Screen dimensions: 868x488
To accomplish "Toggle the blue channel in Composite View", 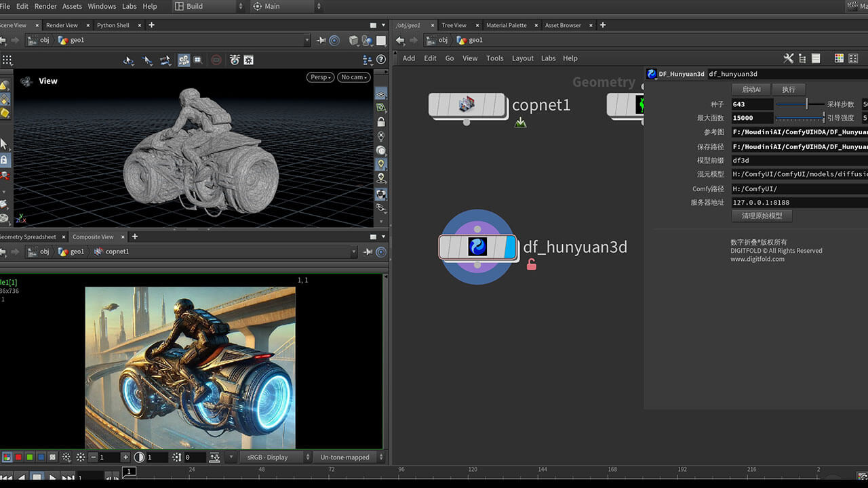I will pyautogui.click(x=41, y=457).
